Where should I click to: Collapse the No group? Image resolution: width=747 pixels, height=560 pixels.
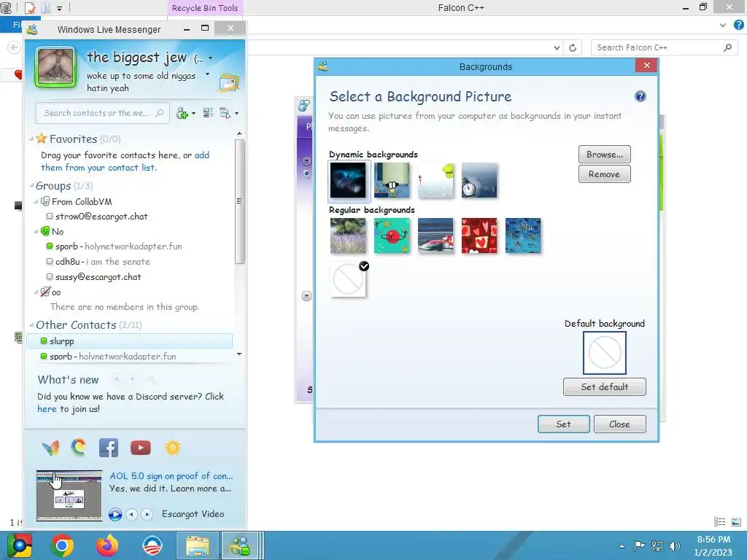36,231
